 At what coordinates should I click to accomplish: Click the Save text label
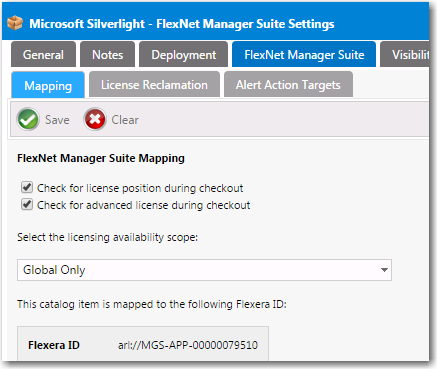57,120
